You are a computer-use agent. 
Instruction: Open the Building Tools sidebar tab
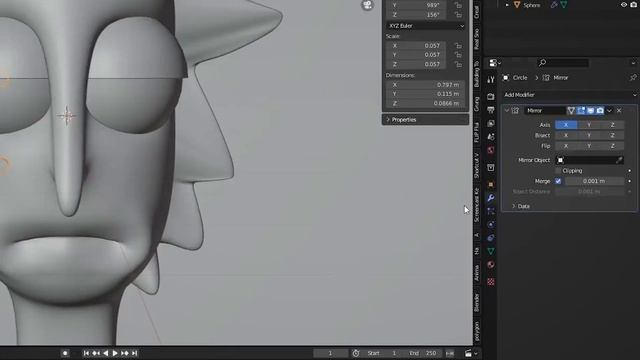click(476, 74)
